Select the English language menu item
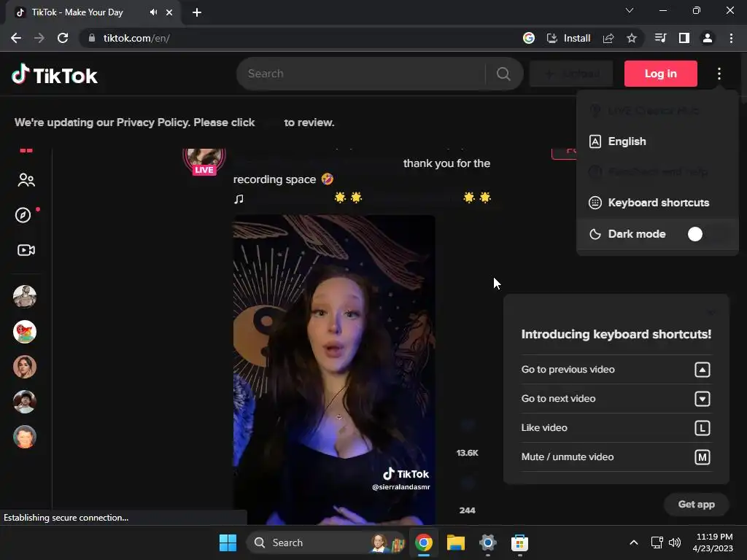The height and width of the screenshot is (560, 747). (x=657, y=141)
